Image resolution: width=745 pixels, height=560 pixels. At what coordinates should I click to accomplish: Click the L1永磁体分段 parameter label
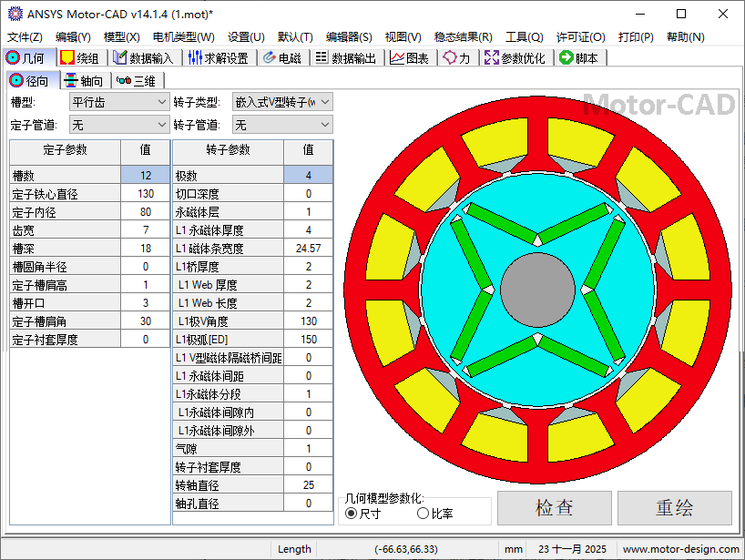tap(208, 393)
